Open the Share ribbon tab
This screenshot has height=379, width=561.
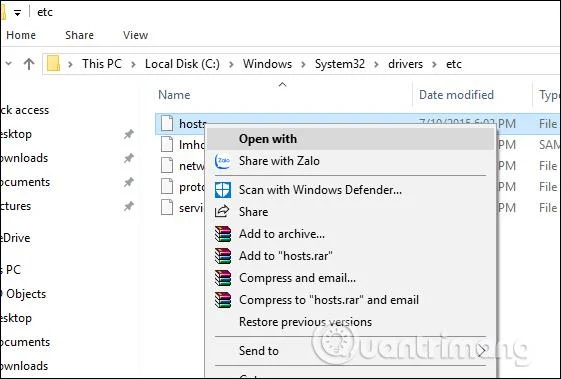pos(79,35)
